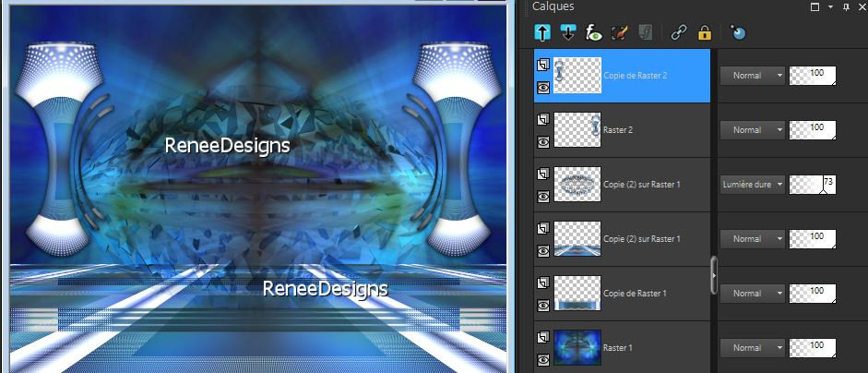The height and width of the screenshot is (373, 868).
Task: Click layer type icon of Copie de Raster 1
Action: point(542,283)
